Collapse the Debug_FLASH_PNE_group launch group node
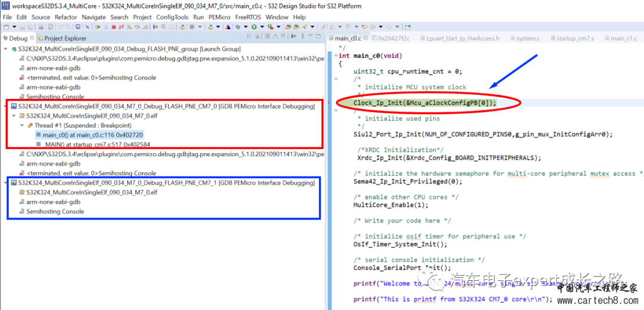 [5, 49]
